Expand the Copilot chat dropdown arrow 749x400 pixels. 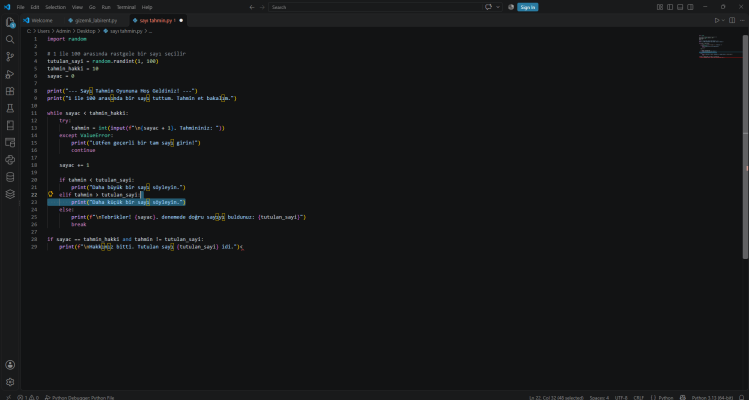[498, 7]
